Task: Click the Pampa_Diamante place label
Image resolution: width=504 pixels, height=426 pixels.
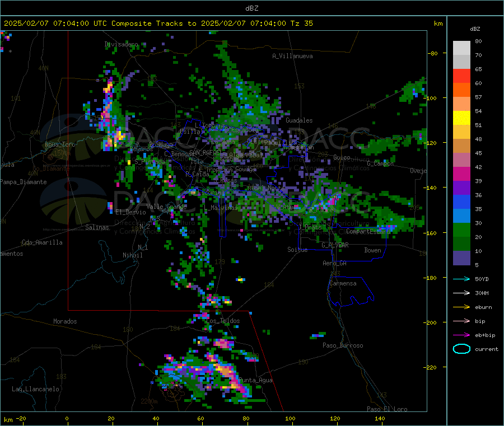Action: point(24,182)
